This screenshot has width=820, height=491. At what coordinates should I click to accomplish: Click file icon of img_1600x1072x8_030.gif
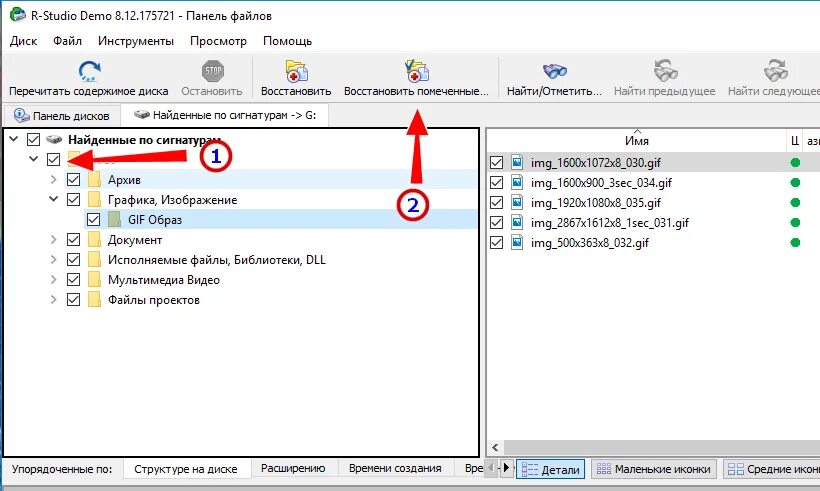pos(517,163)
